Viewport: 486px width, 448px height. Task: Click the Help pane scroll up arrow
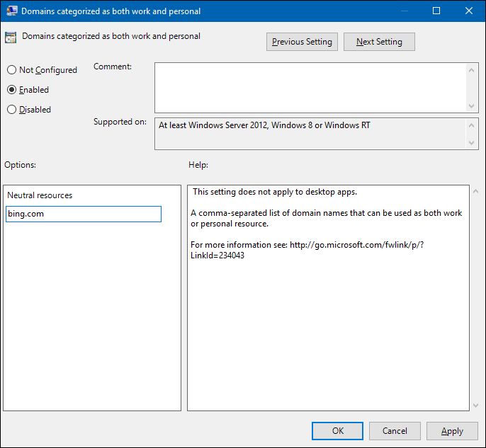[x=475, y=192]
